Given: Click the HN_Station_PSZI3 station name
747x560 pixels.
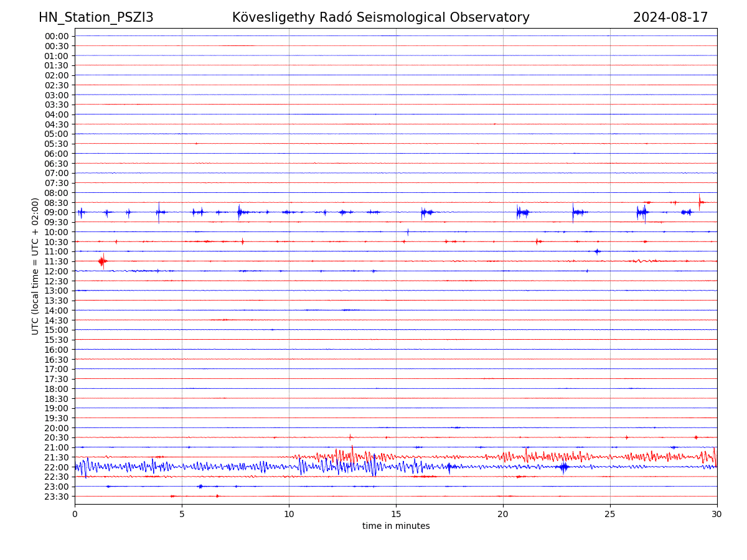Looking at the screenshot, I should (96, 17).
